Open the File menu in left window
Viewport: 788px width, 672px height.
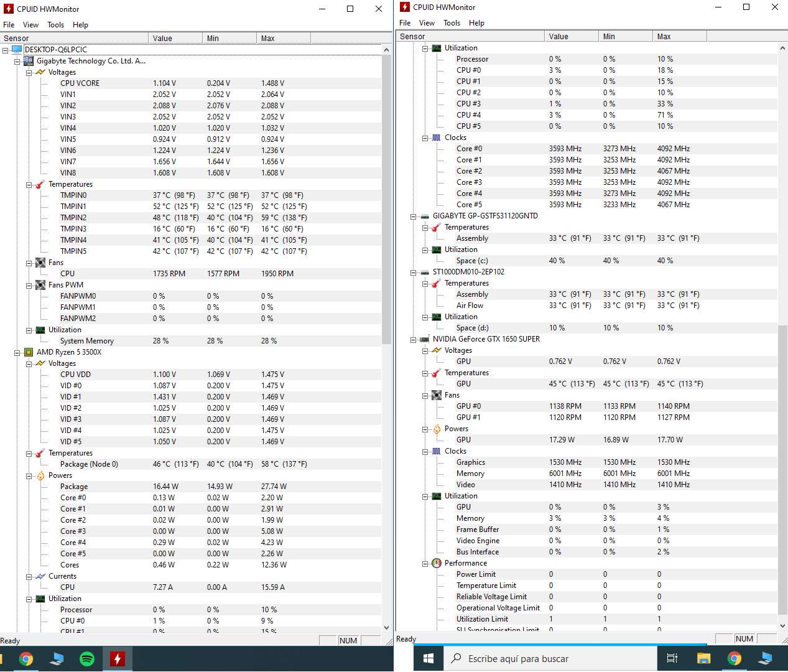(9, 25)
